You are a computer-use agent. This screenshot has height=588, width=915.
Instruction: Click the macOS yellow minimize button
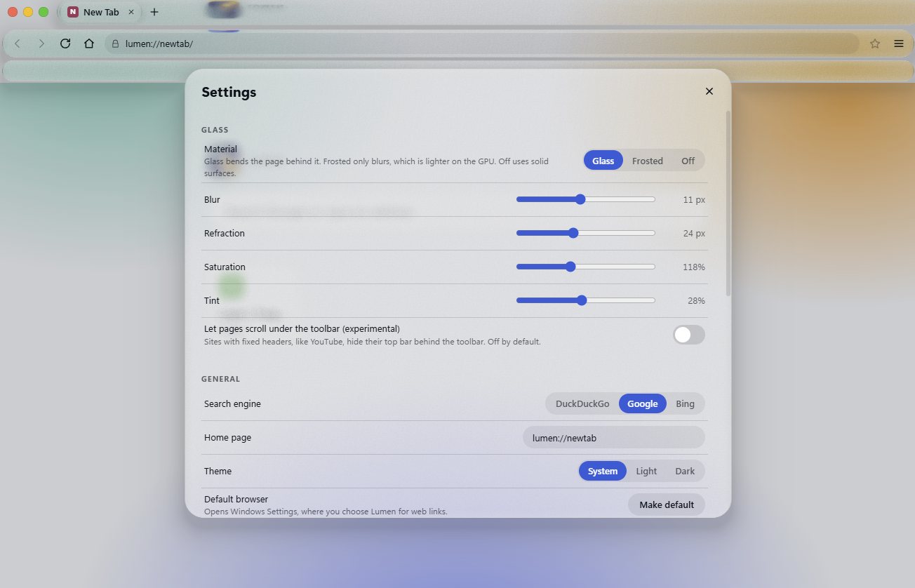click(28, 12)
